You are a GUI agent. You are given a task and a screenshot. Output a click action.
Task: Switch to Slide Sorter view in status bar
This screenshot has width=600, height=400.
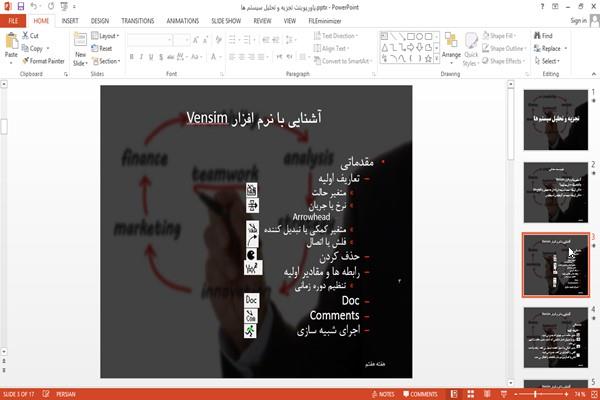point(470,394)
